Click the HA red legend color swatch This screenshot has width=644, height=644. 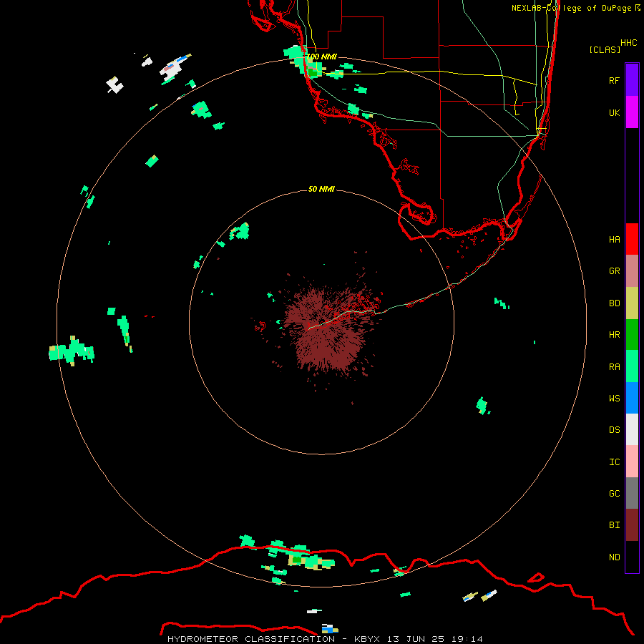[x=632, y=239]
